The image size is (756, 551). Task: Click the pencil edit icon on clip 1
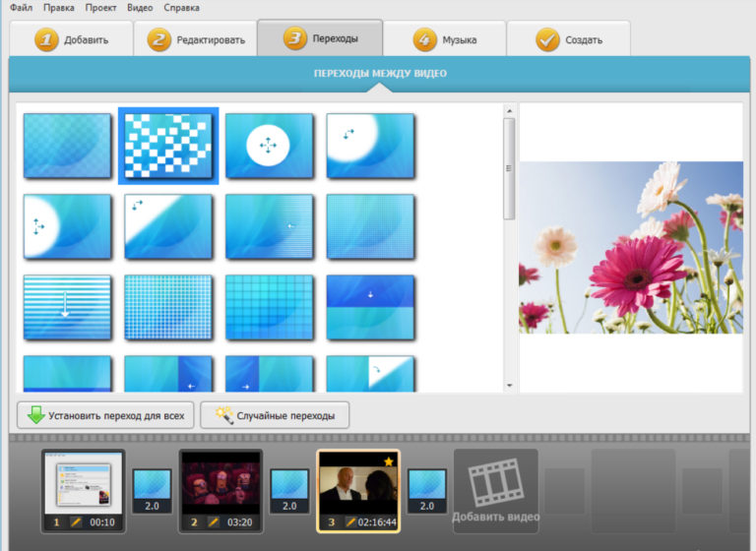pos(76,522)
